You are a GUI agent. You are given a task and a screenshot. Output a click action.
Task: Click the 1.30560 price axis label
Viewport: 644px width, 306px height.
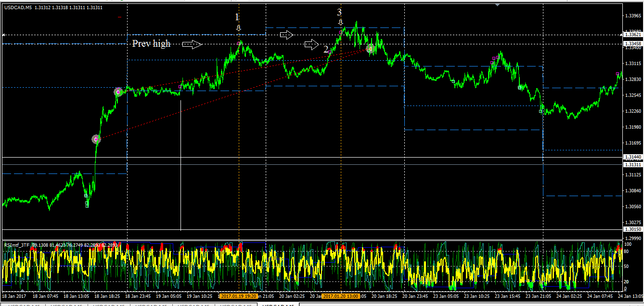[632, 207]
